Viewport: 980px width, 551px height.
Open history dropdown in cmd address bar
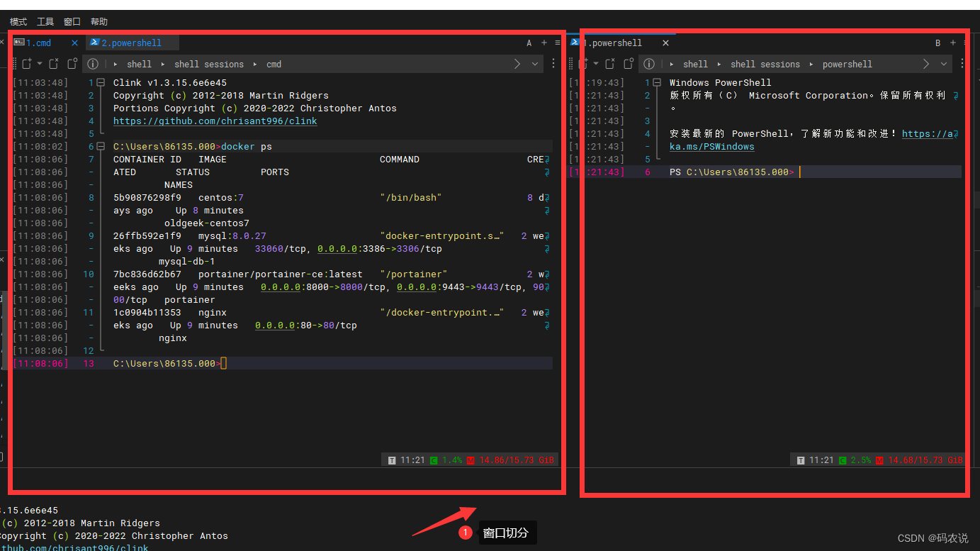(x=535, y=64)
